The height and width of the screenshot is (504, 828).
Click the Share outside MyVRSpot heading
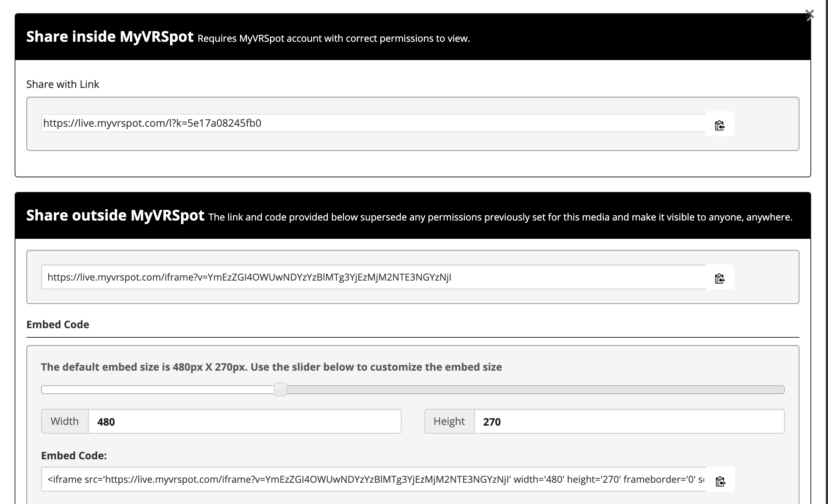click(115, 215)
